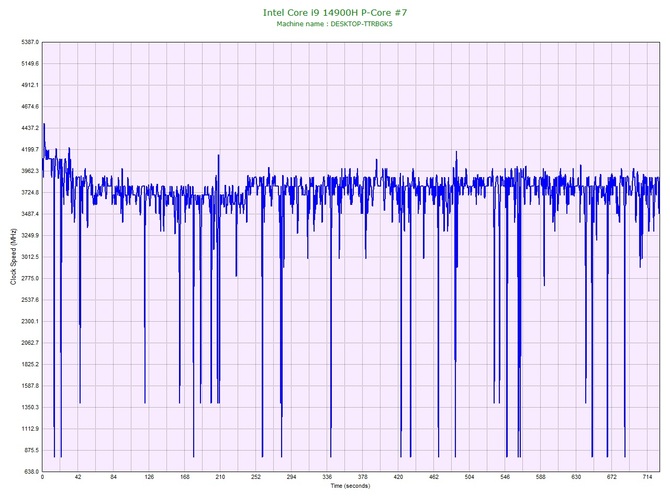Image resolution: width=670 pixels, height=503 pixels.
Task: Click the x-axis value '126'
Action: (x=149, y=477)
